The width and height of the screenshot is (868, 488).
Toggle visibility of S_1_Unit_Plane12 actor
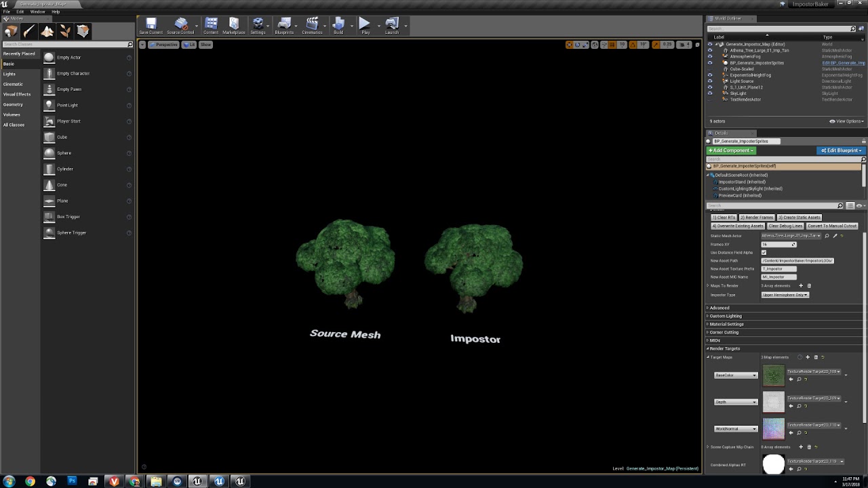710,87
